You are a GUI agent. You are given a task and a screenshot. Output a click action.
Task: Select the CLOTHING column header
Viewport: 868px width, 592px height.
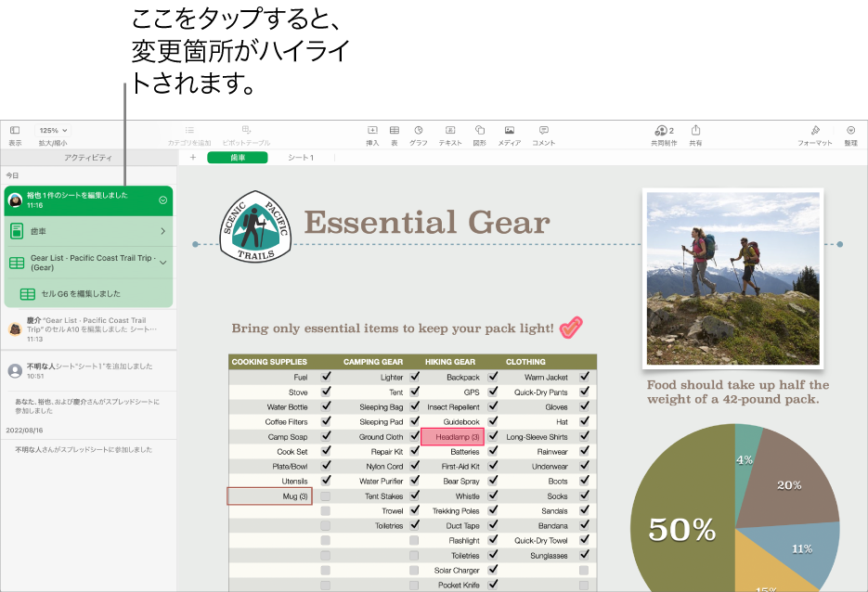click(x=525, y=362)
